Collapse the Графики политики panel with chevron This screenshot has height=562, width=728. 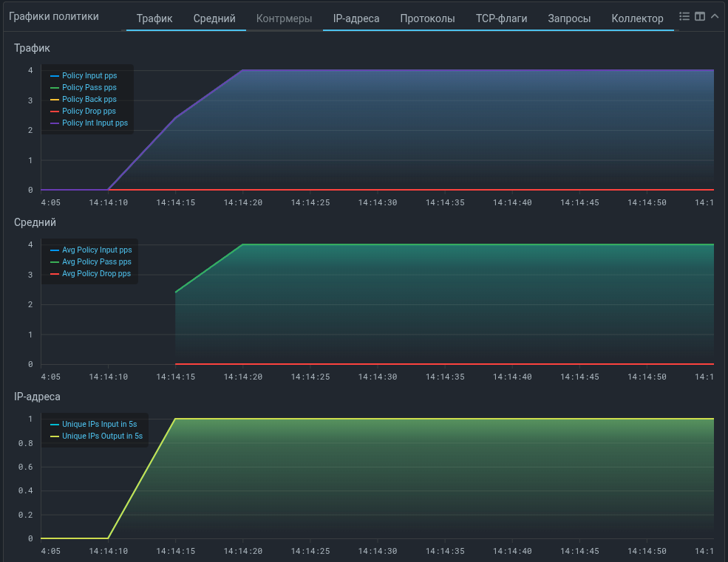tap(714, 16)
